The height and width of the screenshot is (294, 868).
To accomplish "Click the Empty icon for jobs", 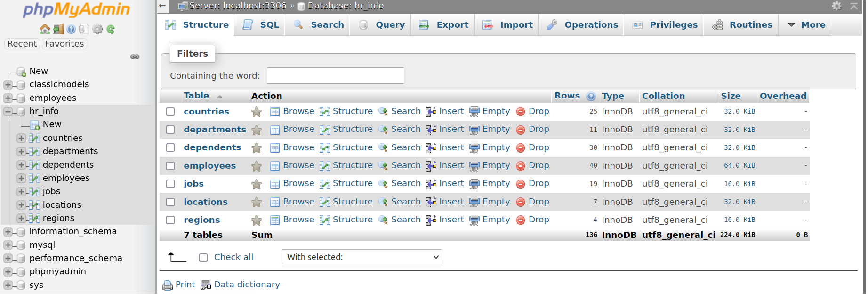I will click(x=474, y=184).
